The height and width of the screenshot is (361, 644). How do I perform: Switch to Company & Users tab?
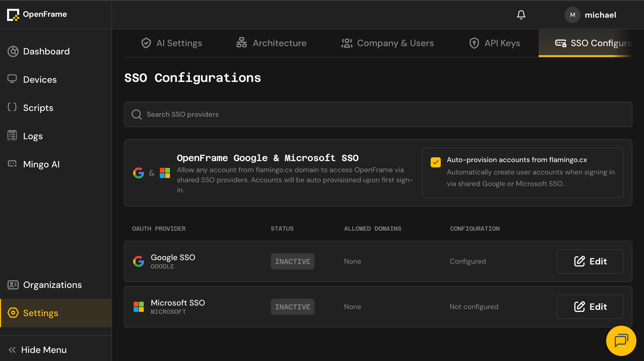click(x=387, y=43)
